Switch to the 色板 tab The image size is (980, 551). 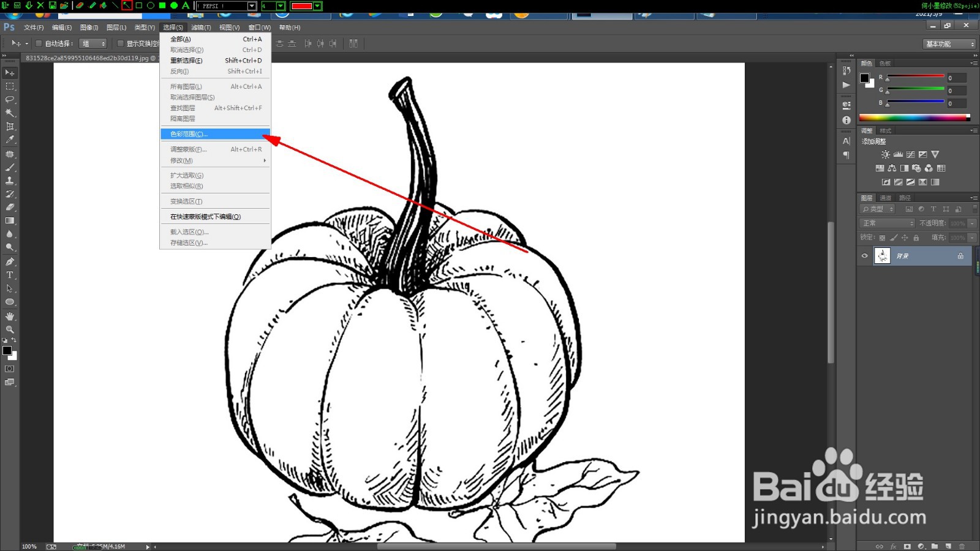point(885,63)
